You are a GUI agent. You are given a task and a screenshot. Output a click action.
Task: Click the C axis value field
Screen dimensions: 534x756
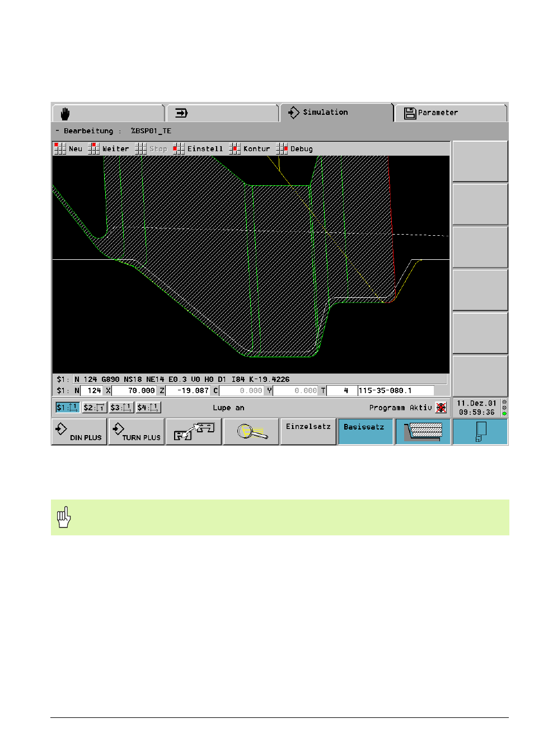(x=242, y=391)
